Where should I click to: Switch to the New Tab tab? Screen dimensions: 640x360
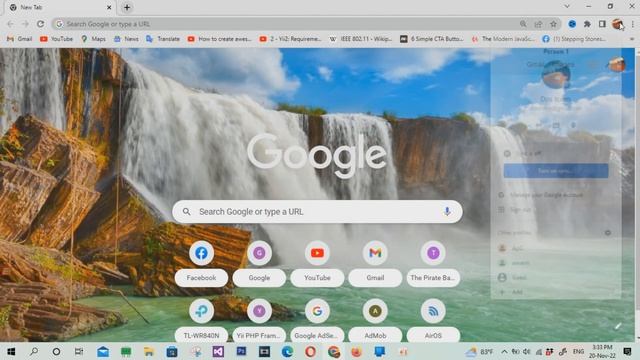coord(60,7)
